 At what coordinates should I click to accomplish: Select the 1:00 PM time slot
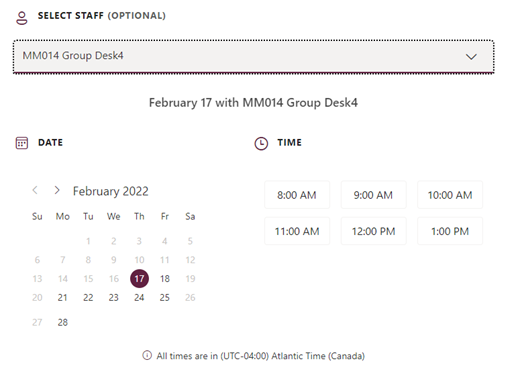click(x=450, y=231)
